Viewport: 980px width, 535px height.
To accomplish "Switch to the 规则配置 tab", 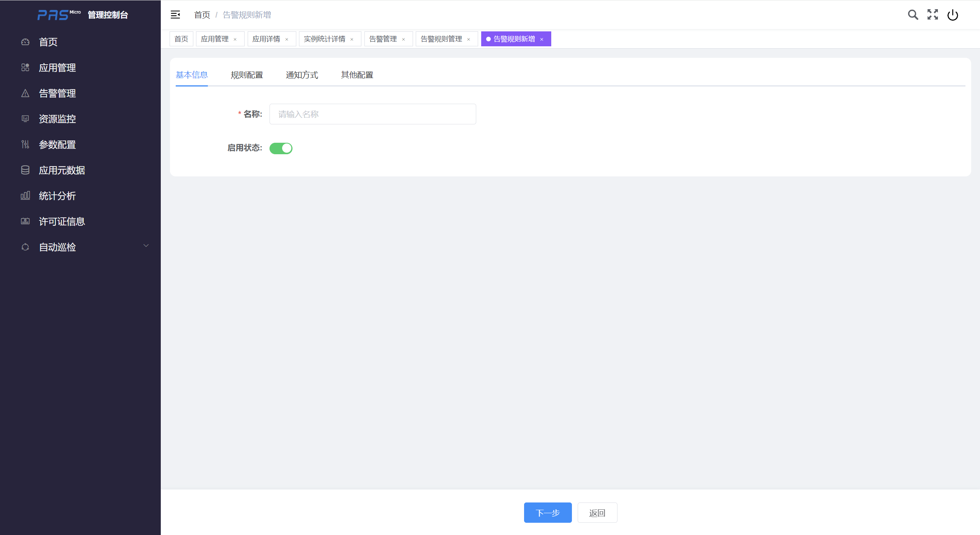I will (x=247, y=75).
